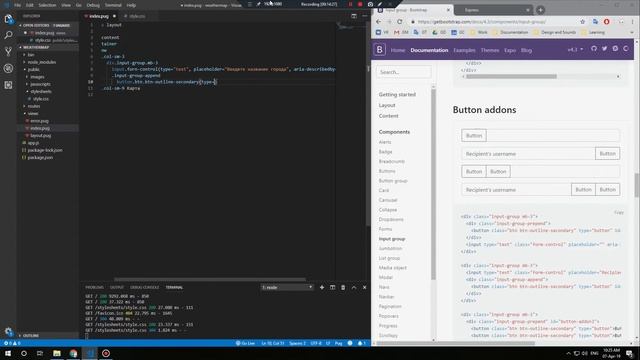
Task: Click Go Live in the status bar
Action: pyautogui.click(x=245, y=343)
